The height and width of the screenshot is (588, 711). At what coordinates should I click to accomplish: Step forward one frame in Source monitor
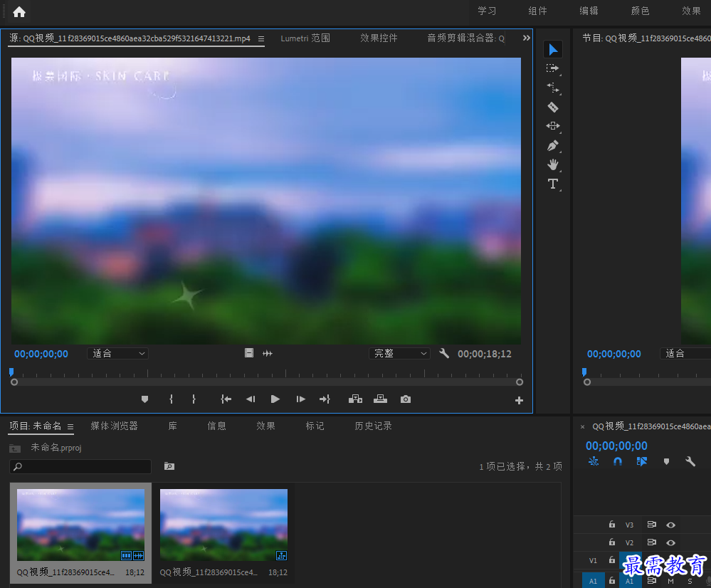point(300,399)
